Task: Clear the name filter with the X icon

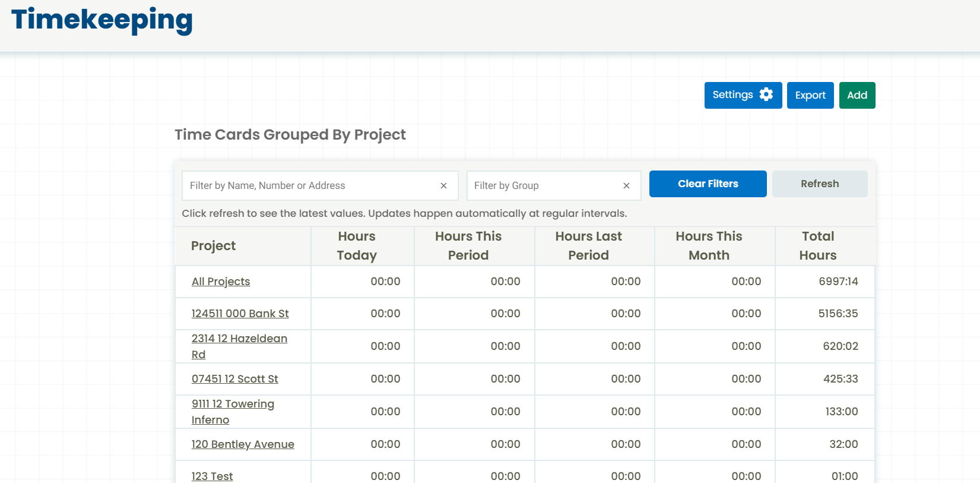Action: (x=443, y=186)
